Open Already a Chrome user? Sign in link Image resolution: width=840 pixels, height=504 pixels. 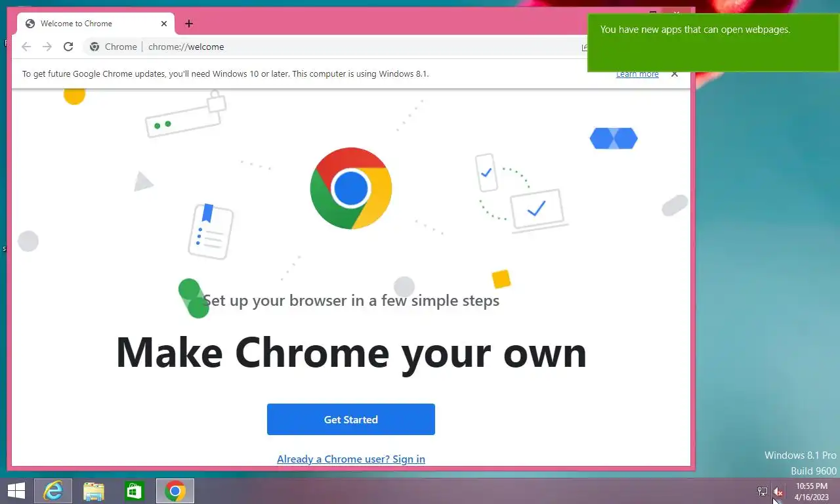point(351,459)
